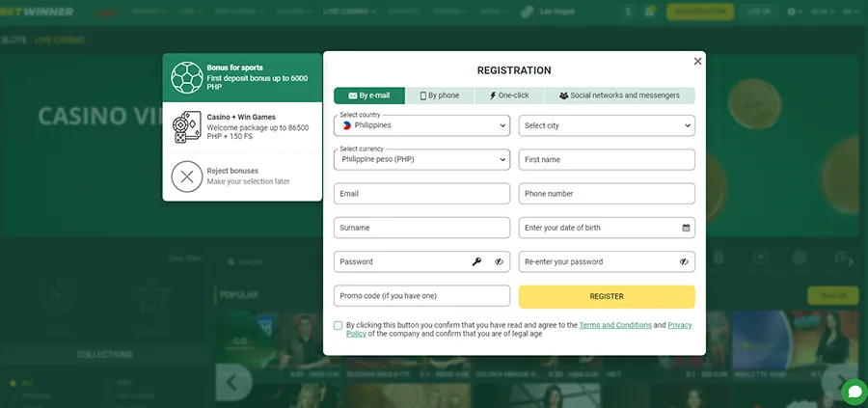Click the gift bonus icon in header
The height and width of the screenshot is (408, 868).
[x=650, y=12]
